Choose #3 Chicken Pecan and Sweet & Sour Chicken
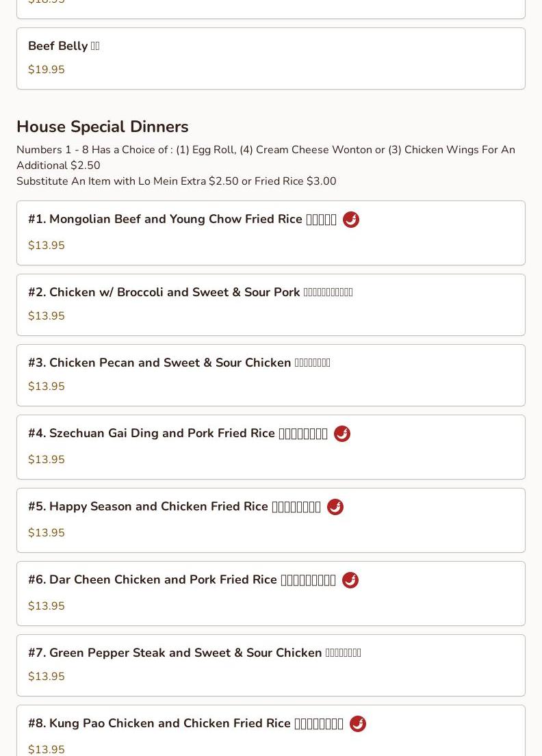This screenshot has width=542, height=756. pyautogui.click(x=270, y=375)
